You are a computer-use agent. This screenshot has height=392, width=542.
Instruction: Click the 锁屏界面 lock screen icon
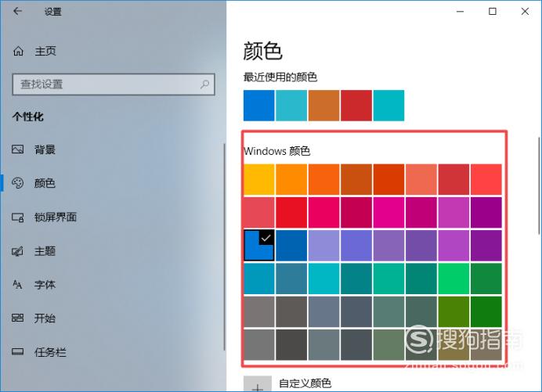tap(18, 218)
